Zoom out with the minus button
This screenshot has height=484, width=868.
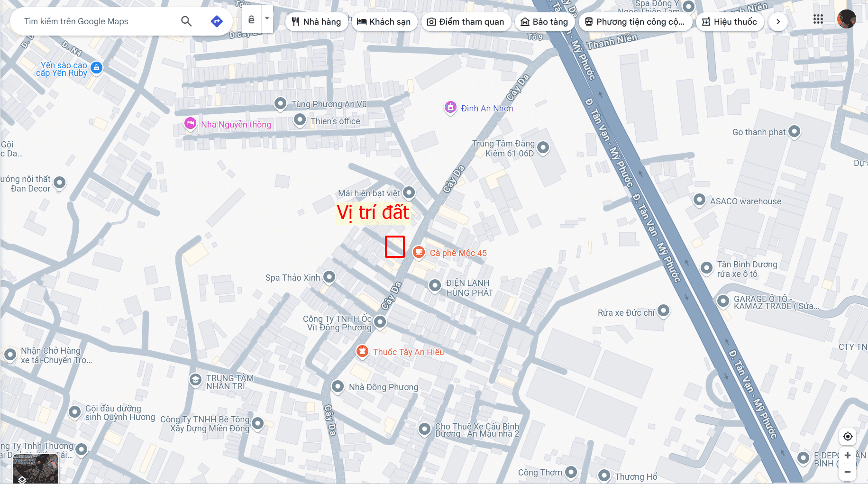click(x=848, y=472)
